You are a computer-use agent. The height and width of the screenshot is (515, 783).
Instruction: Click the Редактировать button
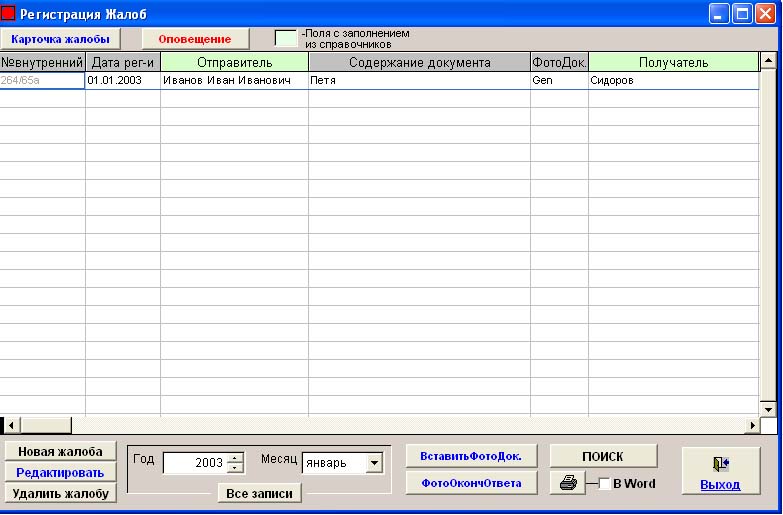tap(60, 473)
